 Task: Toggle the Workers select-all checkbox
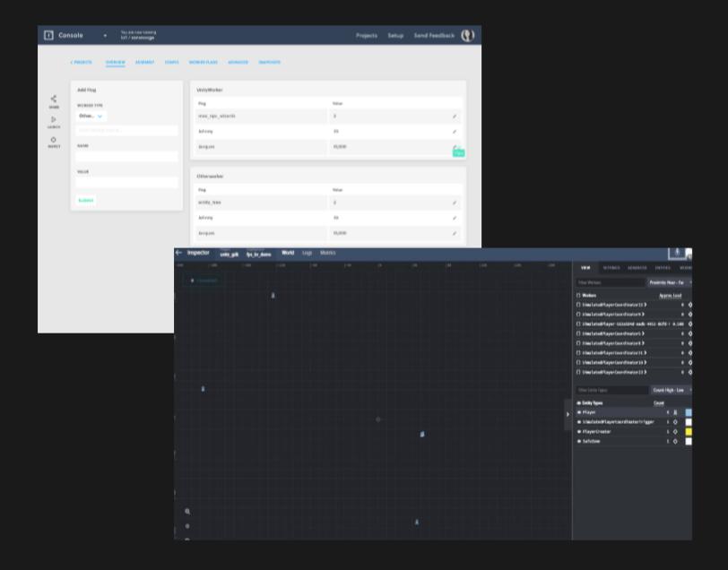(578, 295)
